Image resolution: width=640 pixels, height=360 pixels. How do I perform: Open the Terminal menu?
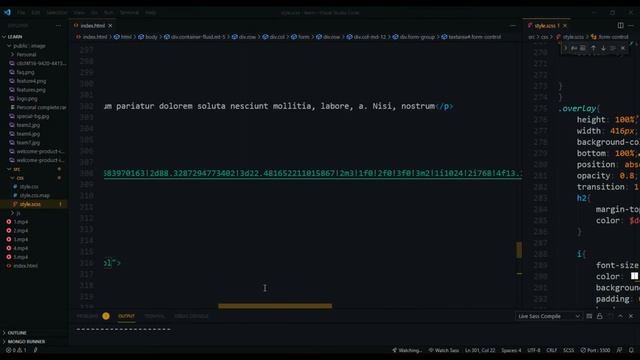click(x=129, y=13)
